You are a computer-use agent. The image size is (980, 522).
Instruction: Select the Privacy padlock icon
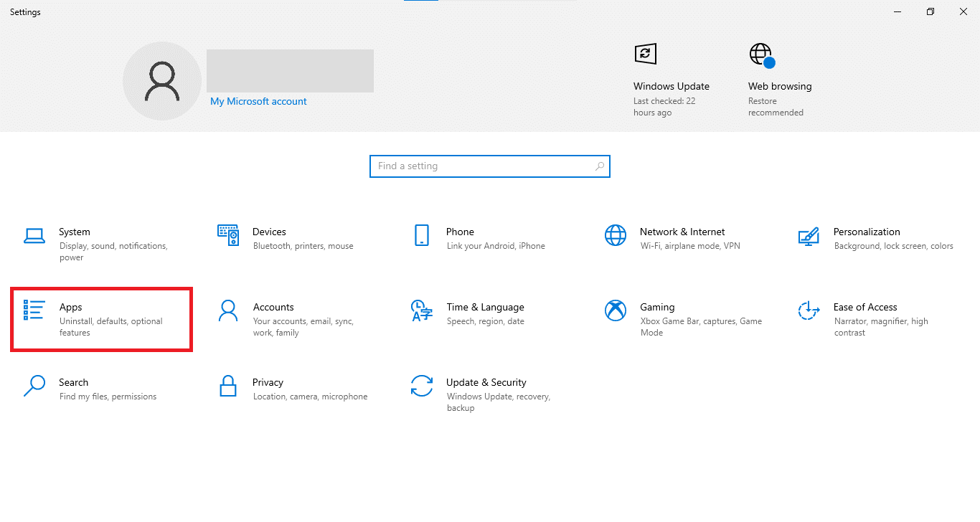[x=227, y=386]
